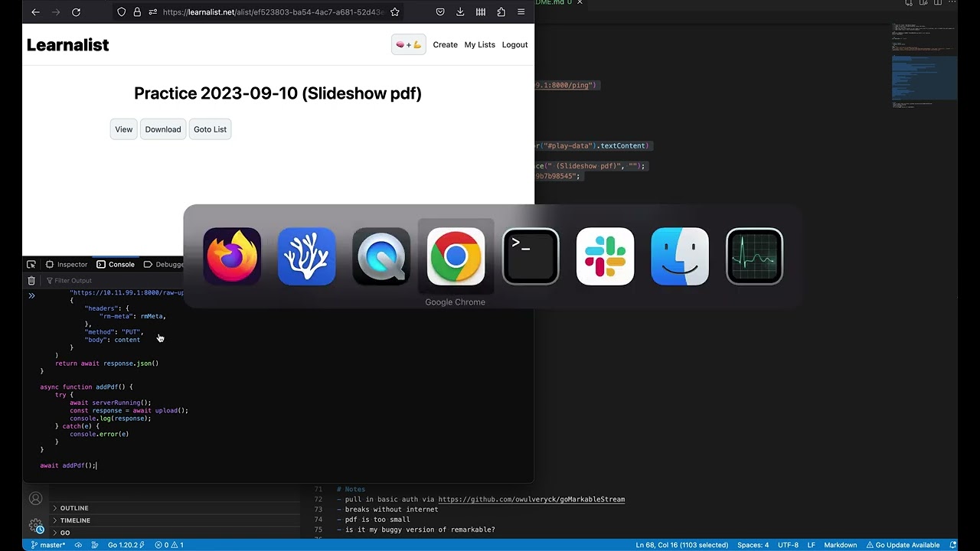Reload the Learnalist page
The height and width of the screenshot is (551, 980).
76,12
